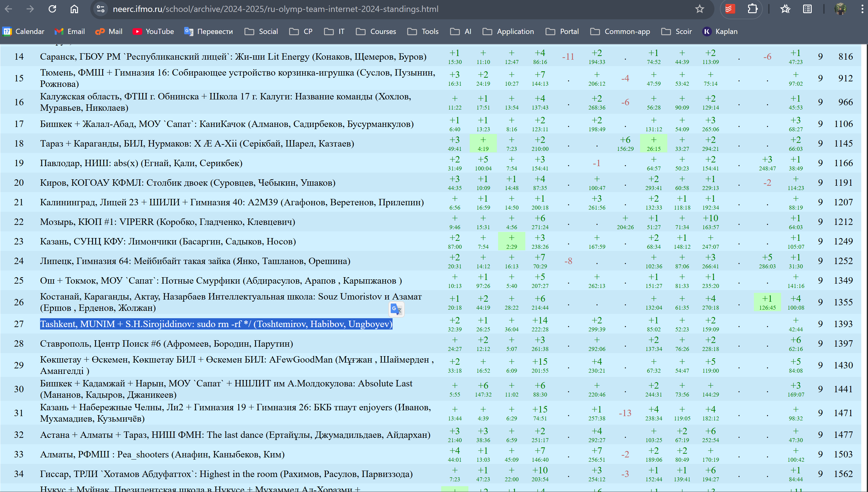Open the user profile avatar
868x492 pixels.
coord(840,9)
